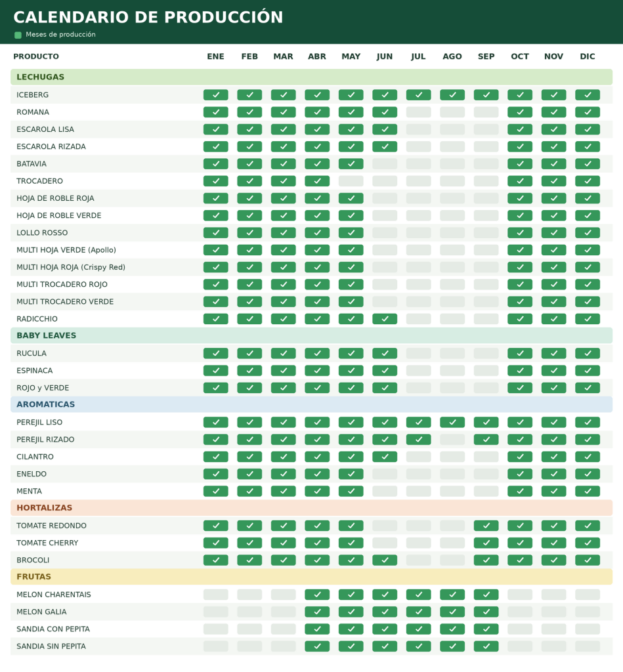The height and width of the screenshot is (672, 623).
Task: Click the ENE column header
Action: tap(216, 56)
